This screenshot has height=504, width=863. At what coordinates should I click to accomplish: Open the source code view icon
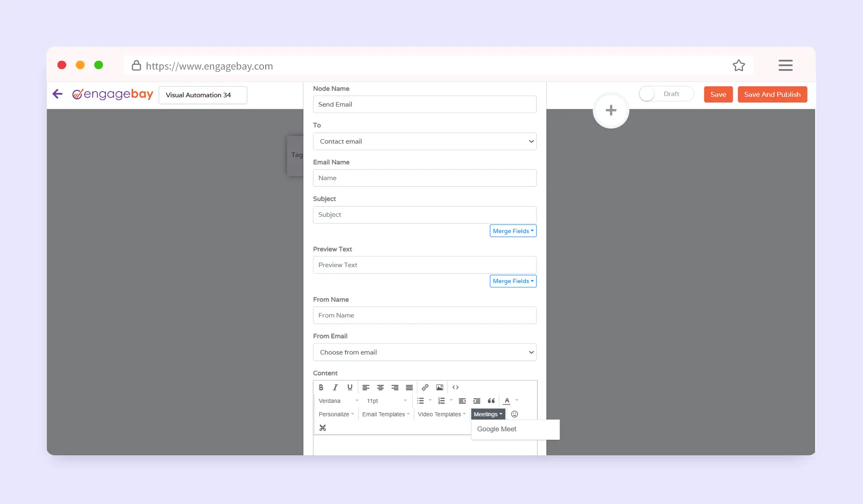coord(455,387)
